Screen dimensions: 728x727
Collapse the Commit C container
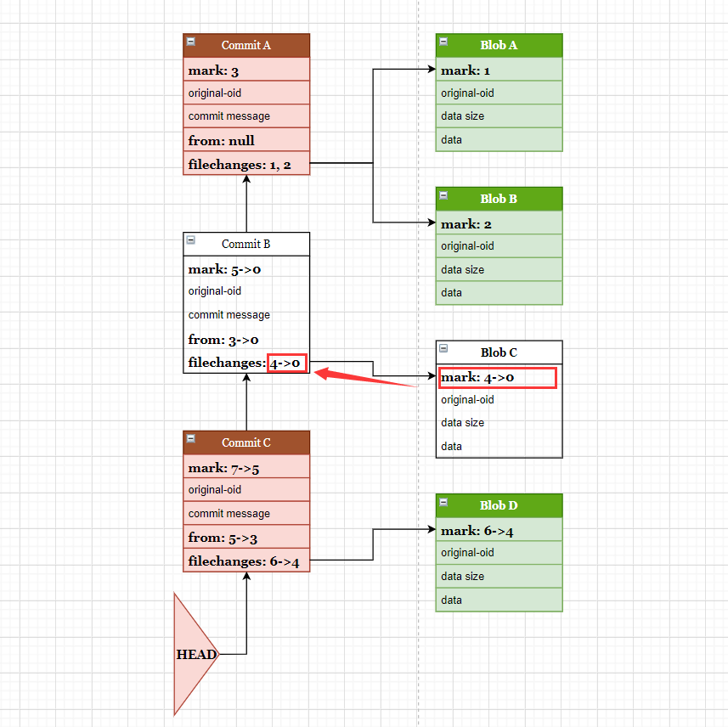click(x=191, y=438)
